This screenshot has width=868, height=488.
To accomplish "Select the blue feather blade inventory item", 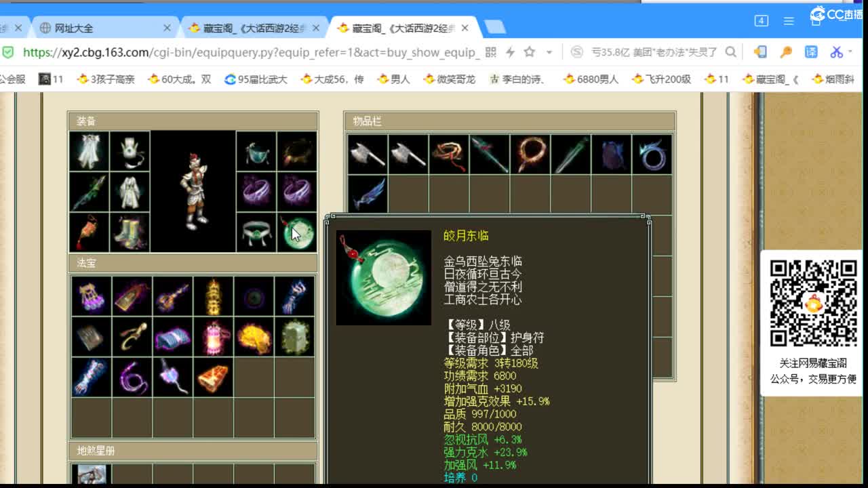I will click(368, 195).
